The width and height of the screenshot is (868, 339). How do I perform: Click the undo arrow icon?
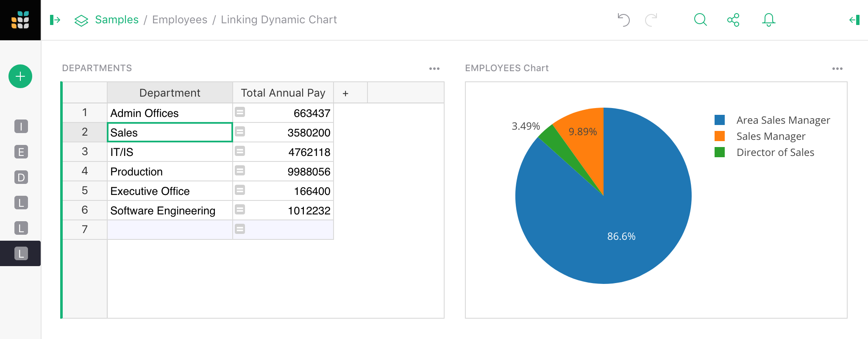click(623, 20)
